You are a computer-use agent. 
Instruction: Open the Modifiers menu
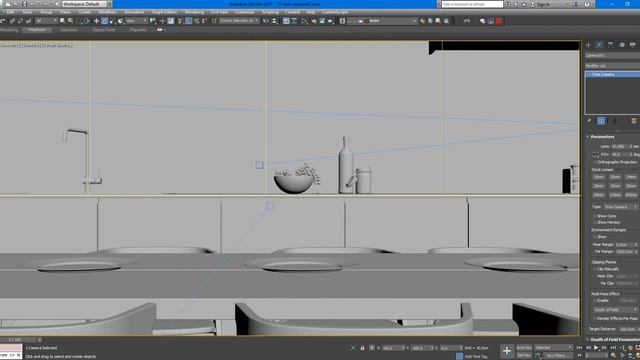[x=107, y=12]
